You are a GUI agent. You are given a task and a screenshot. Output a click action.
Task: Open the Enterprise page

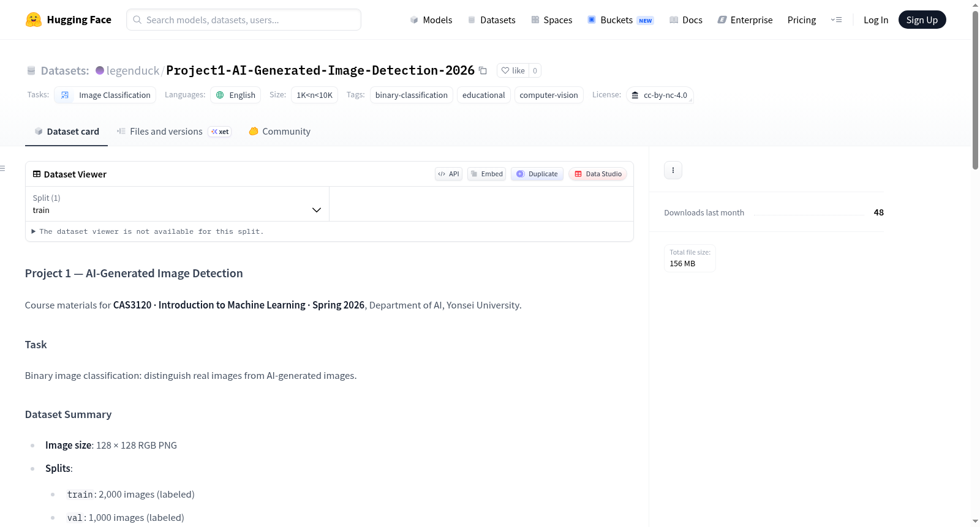click(745, 20)
